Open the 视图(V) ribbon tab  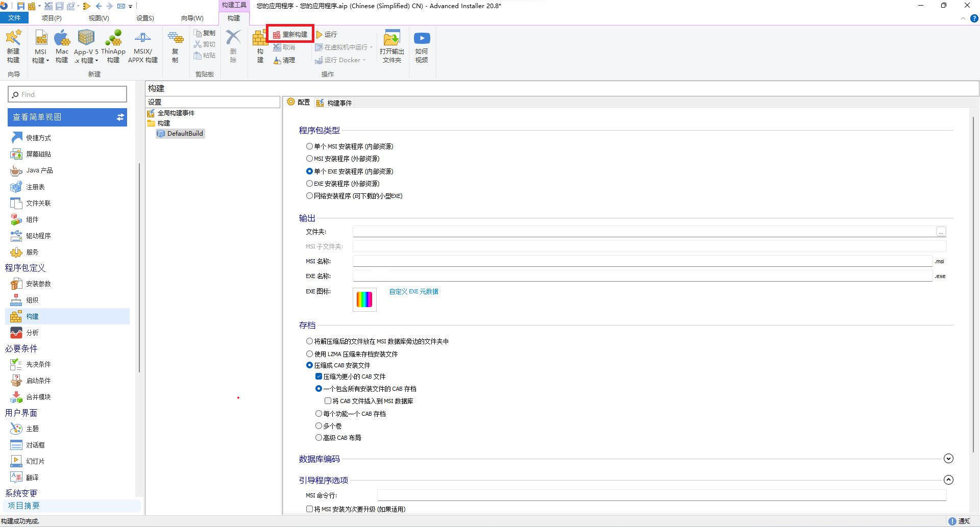tap(99, 18)
